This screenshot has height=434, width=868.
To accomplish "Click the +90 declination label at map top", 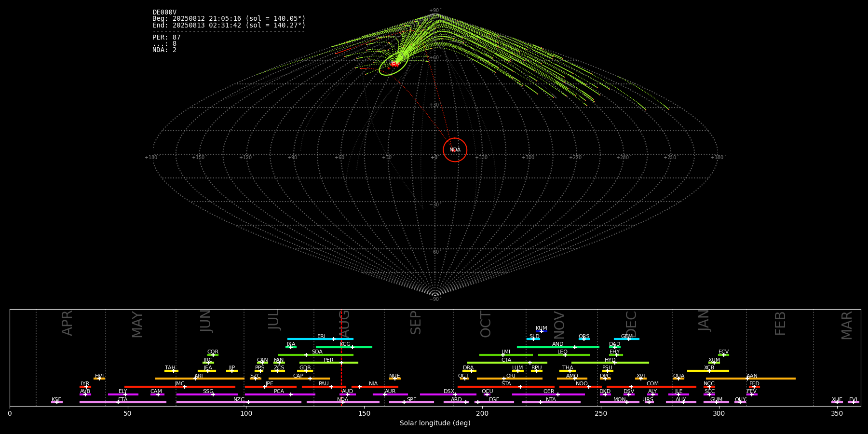I will 435,11.
